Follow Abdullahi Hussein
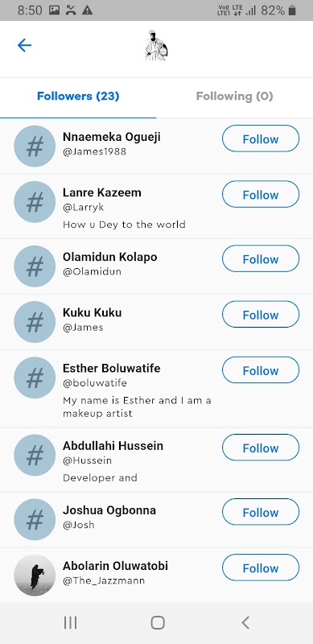 pyautogui.click(x=261, y=448)
